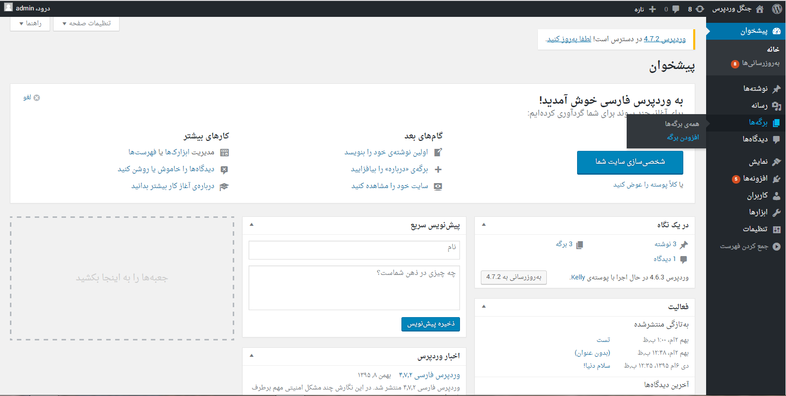The image size is (786, 396).
Task: Select 'افزودن برگه' in the pages flyout
Action: coord(683,137)
